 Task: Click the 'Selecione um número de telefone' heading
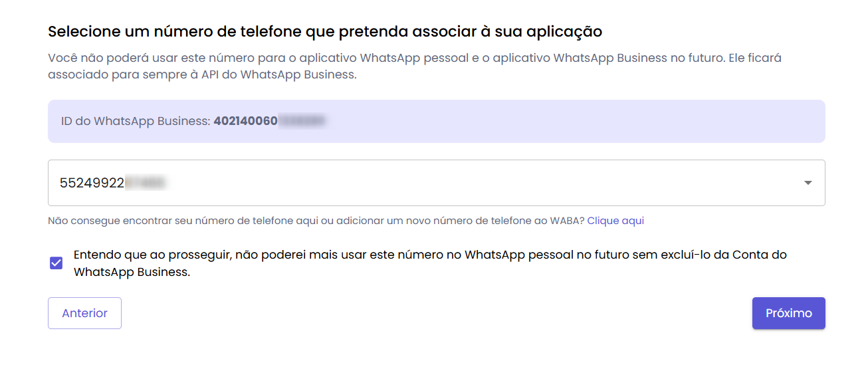(x=325, y=31)
